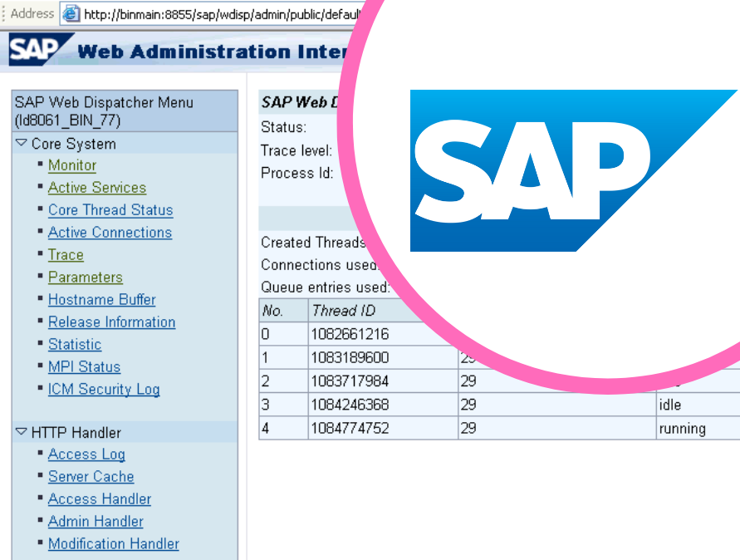The height and width of the screenshot is (560, 740).
Task: Open Core Thread Status page
Action: 110,210
